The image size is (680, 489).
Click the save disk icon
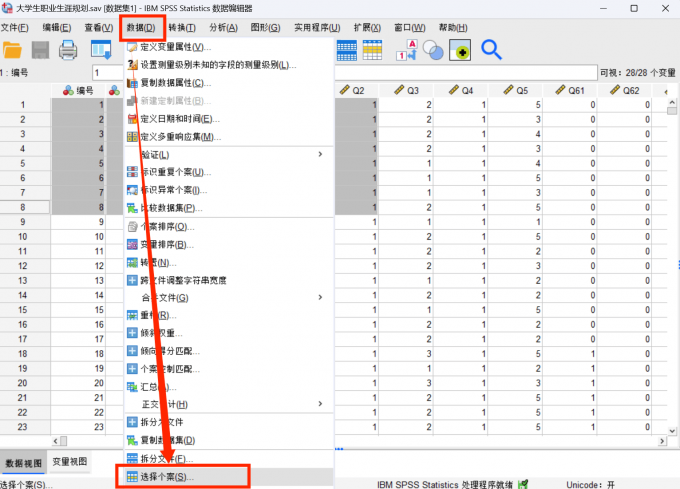[x=40, y=50]
